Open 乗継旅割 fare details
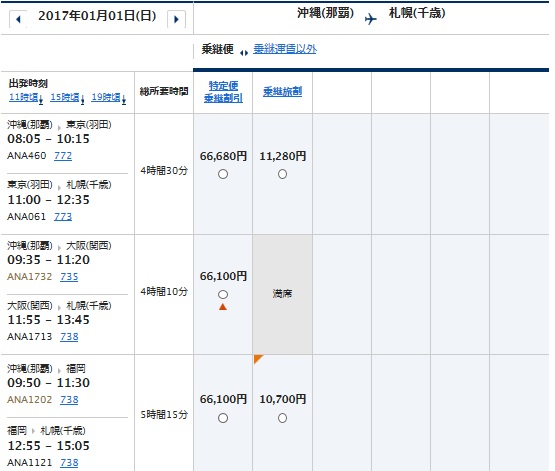 coord(282,92)
